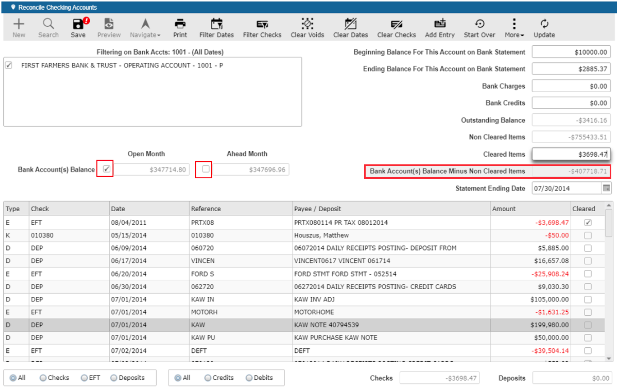
Task: Click the Bank Charges field
Action: point(571,86)
